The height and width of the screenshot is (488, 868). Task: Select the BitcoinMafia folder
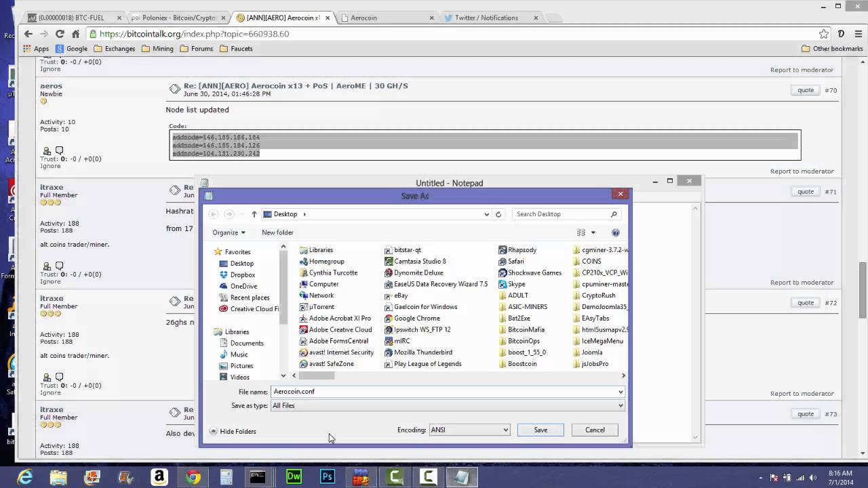[521, 329]
